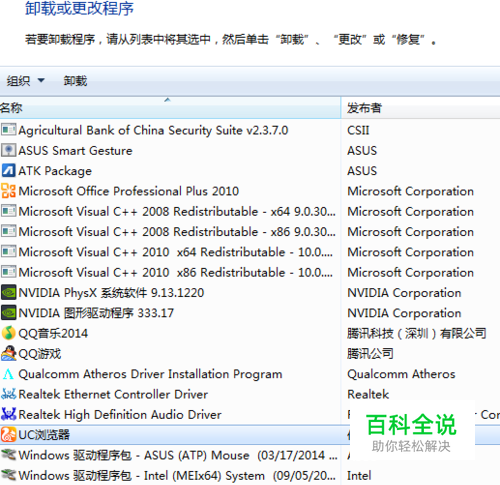Click publisher Intel in the MEIx64 row
Screen dimensions: 500x485
(x=359, y=476)
